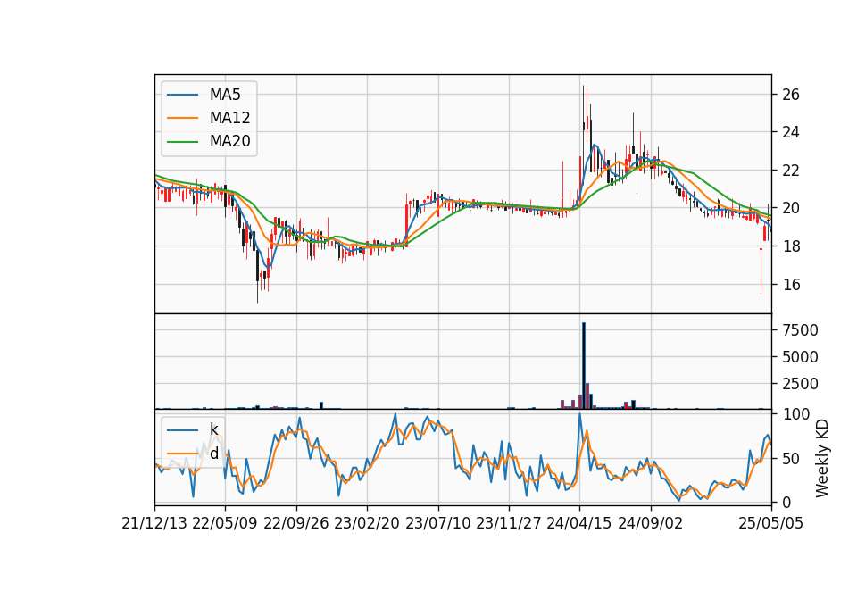Click the volume axis value 2500
Image resolution: width=857 pixels, height=616 pixels.
(x=800, y=384)
